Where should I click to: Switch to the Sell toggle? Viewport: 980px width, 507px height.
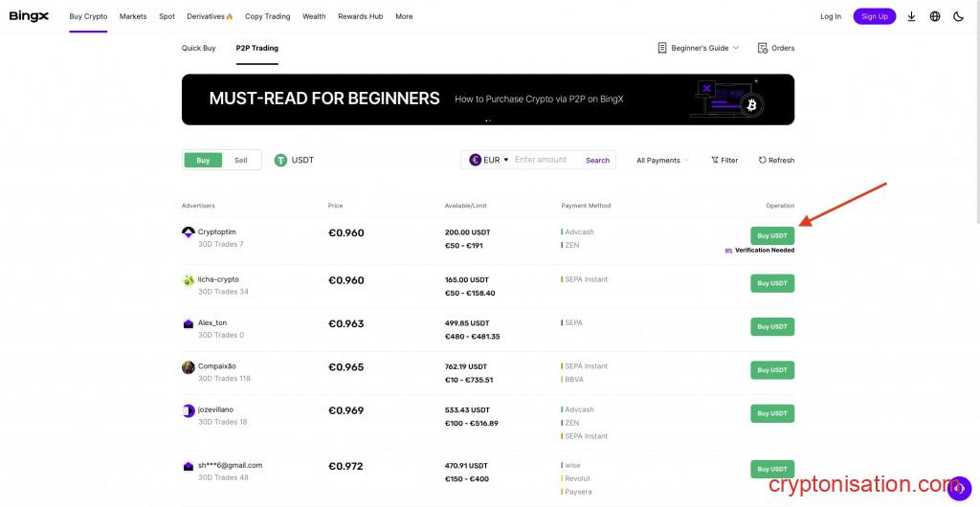(x=241, y=161)
